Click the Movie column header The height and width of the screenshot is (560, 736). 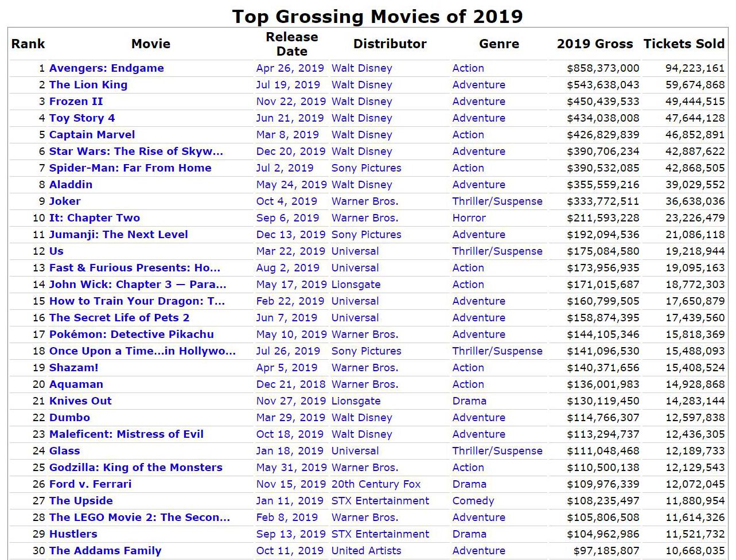pyautogui.click(x=151, y=44)
